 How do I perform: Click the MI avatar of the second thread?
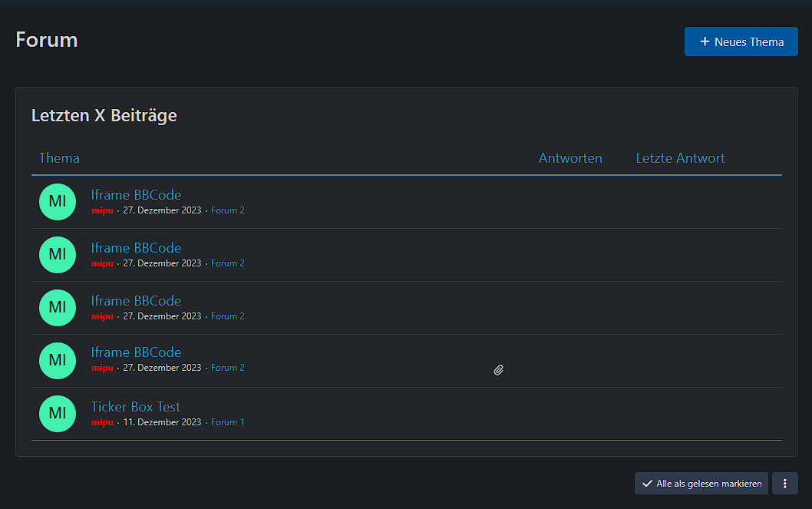click(x=58, y=255)
